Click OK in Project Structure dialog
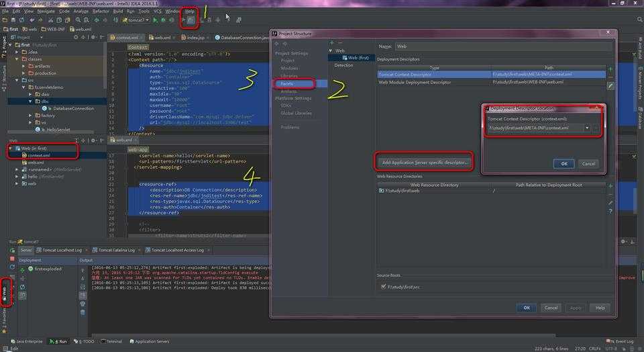 click(x=527, y=308)
